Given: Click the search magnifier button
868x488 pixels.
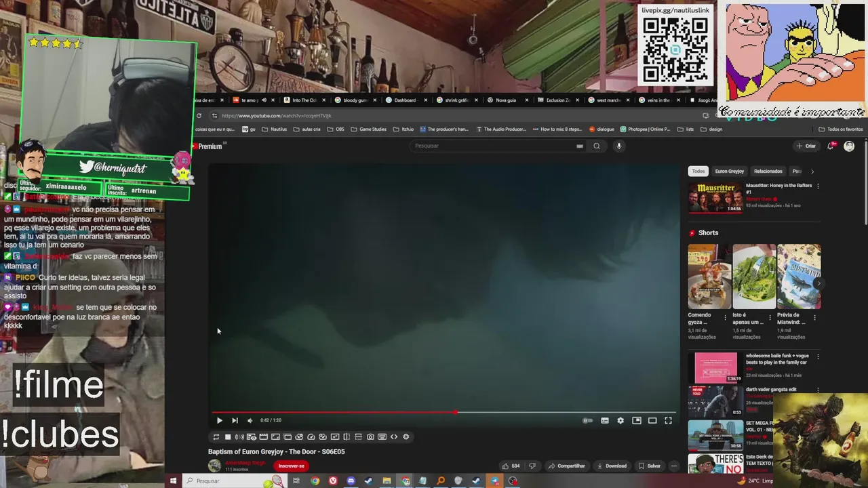Looking at the screenshot, I should pyautogui.click(x=597, y=146).
